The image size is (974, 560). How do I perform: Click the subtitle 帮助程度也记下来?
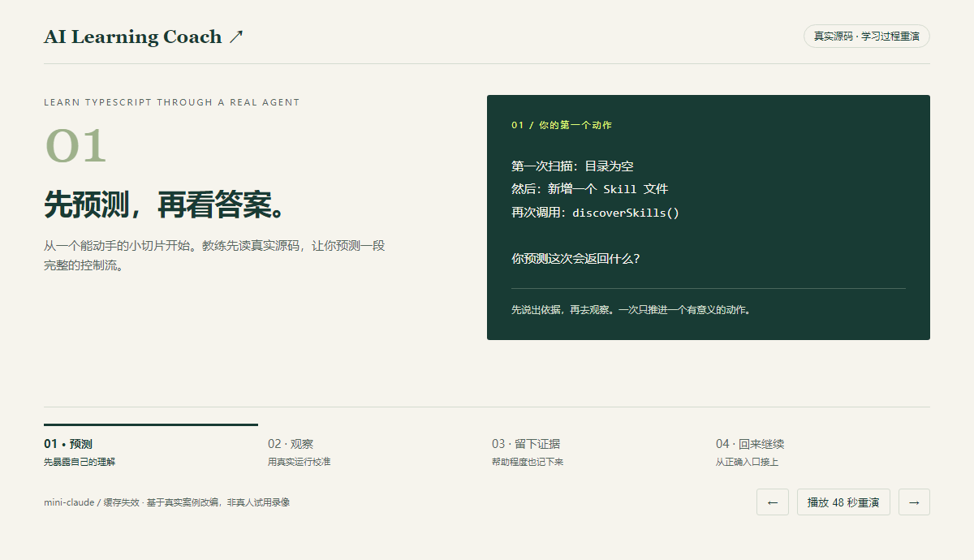[x=528, y=462]
